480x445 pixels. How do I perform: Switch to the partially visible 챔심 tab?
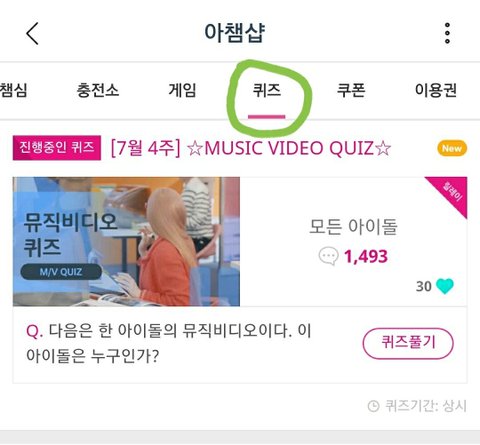pos(13,90)
